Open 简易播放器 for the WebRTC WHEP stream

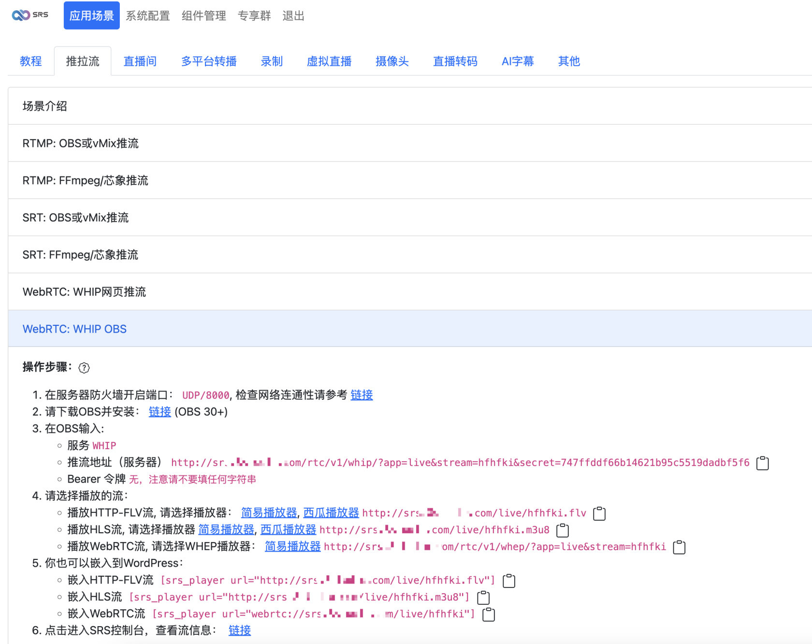point(293,547)
